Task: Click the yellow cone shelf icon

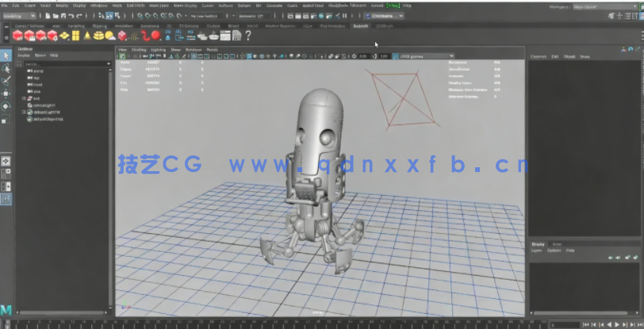Action: coord(85,35)
